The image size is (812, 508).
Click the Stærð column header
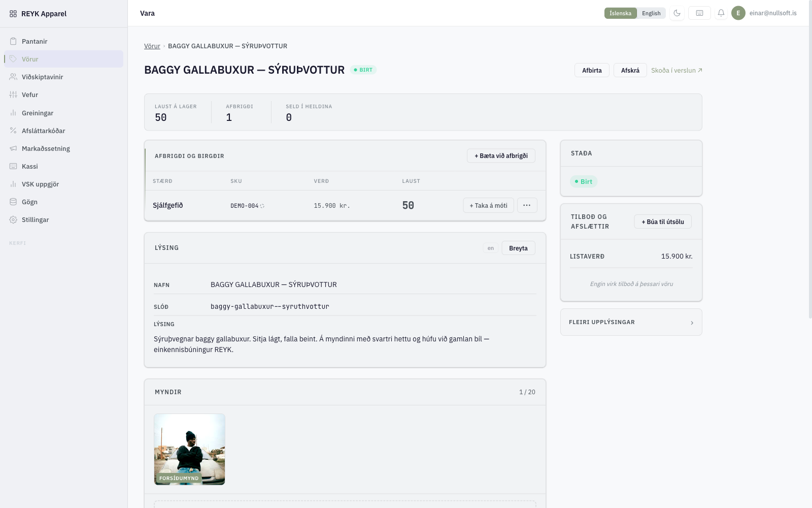(162, 181)
